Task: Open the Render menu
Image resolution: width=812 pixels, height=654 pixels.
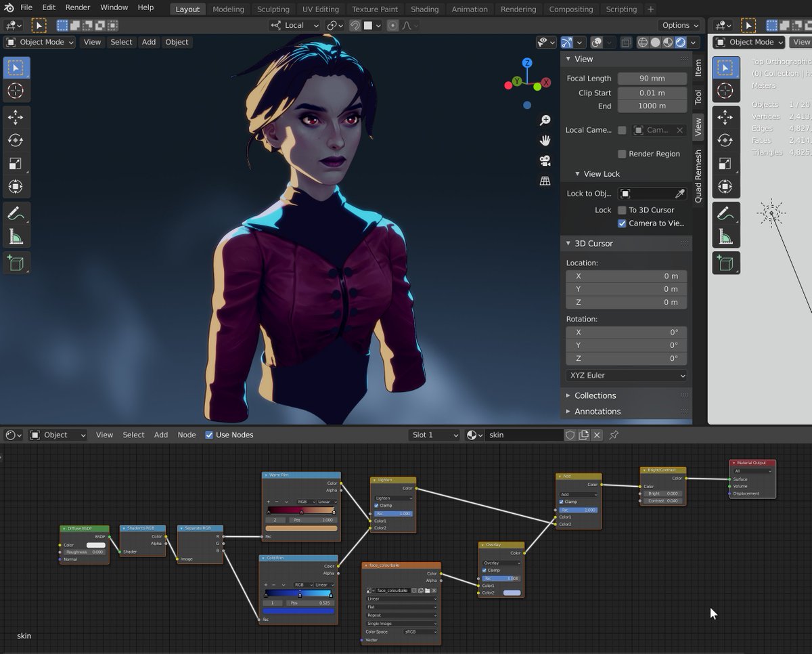Action: (x=78, y=7)
